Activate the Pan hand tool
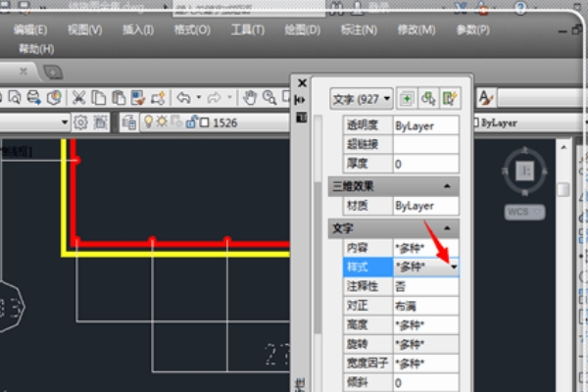 tap(249, 98)
